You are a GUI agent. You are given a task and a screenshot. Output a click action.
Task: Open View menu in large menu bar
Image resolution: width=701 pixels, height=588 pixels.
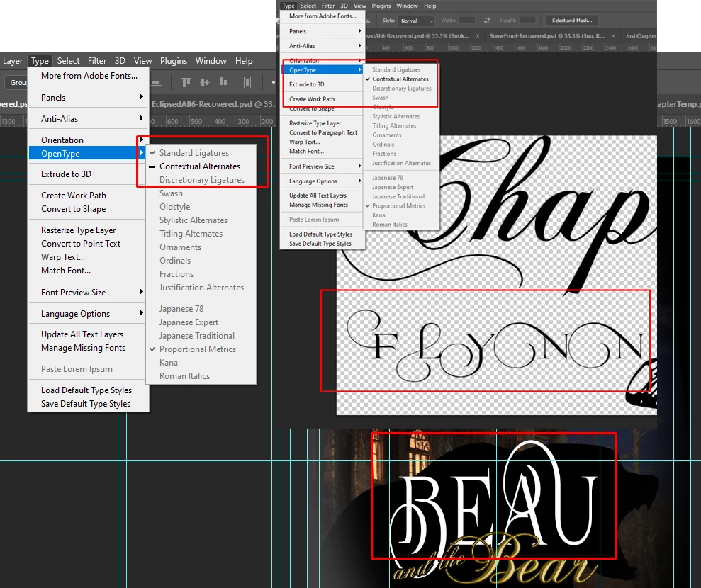[142, 61]
